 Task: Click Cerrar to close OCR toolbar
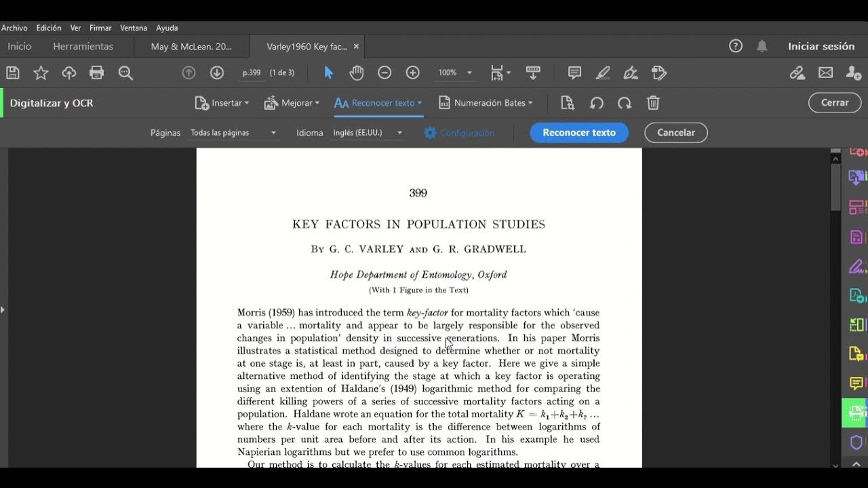tap(835, 103)
